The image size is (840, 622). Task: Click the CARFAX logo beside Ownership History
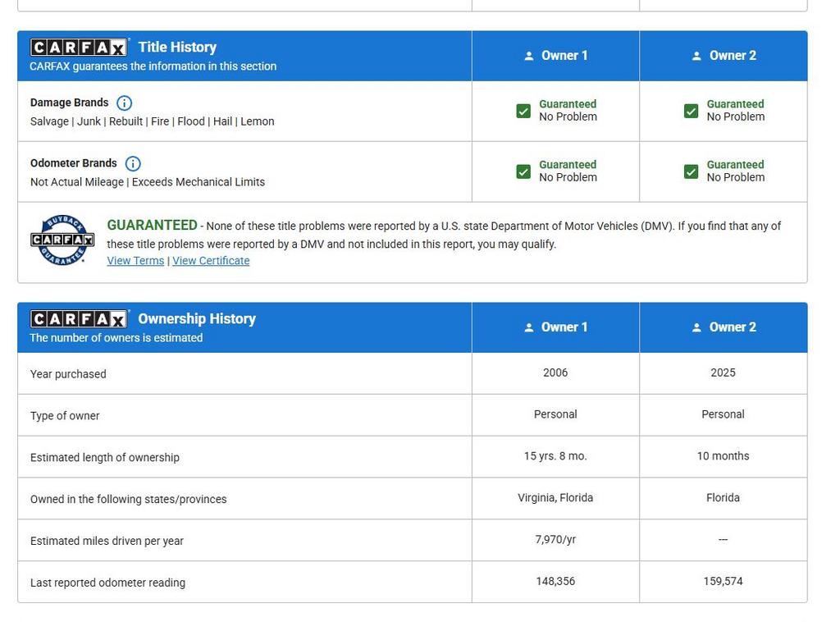click(79, 319)
